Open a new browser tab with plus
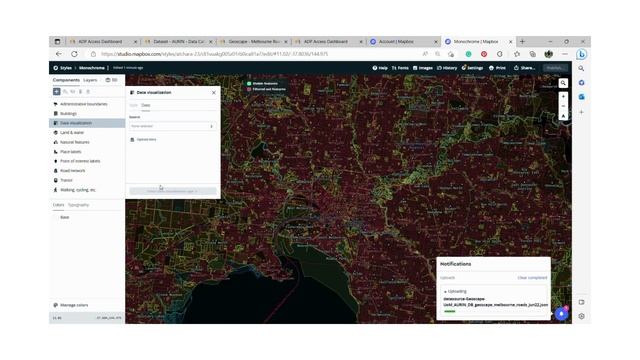640x360 pixels. [x=522, y=42]
